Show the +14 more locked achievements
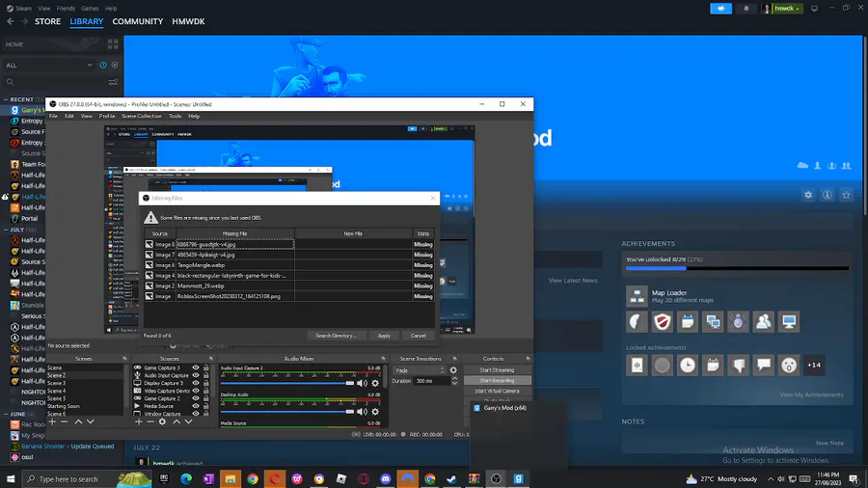The image size is (868, 488). pos(814,366)
